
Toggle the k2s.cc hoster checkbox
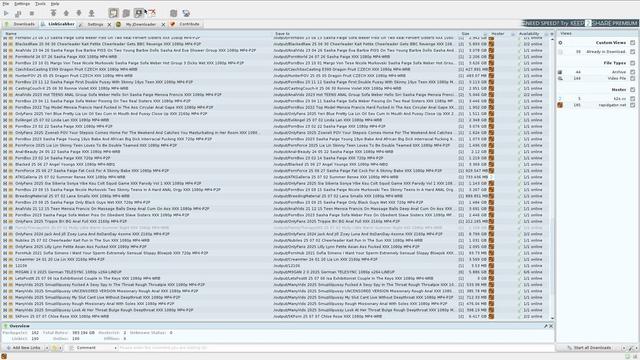[x=633, y=99]
